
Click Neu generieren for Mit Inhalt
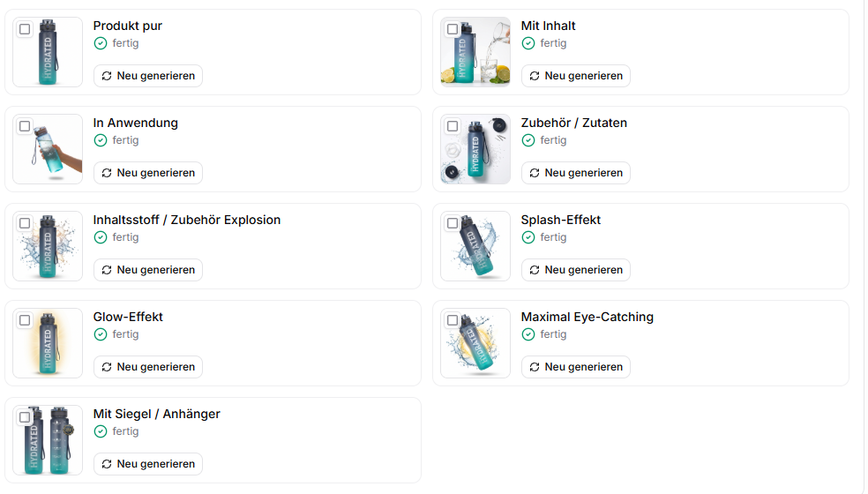[576, 76]
